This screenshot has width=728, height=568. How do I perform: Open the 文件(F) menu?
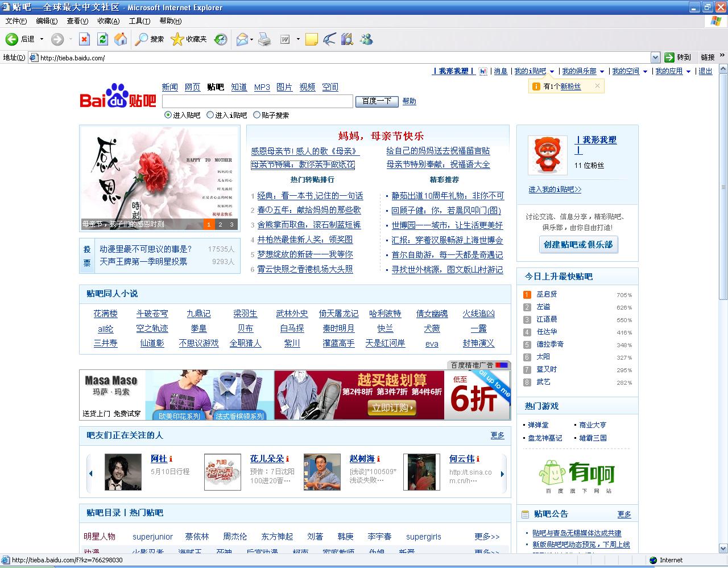pos(16,21)
